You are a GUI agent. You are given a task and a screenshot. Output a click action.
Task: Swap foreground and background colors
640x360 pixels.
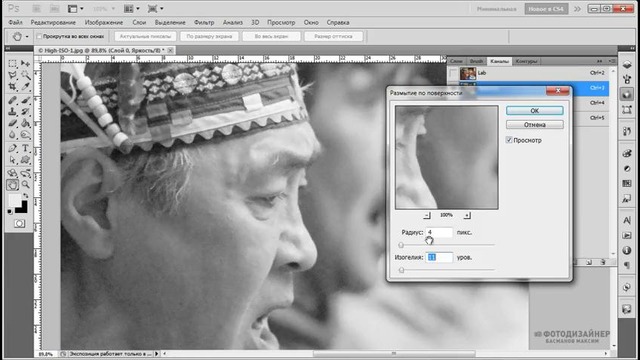[x=26, y=197]
